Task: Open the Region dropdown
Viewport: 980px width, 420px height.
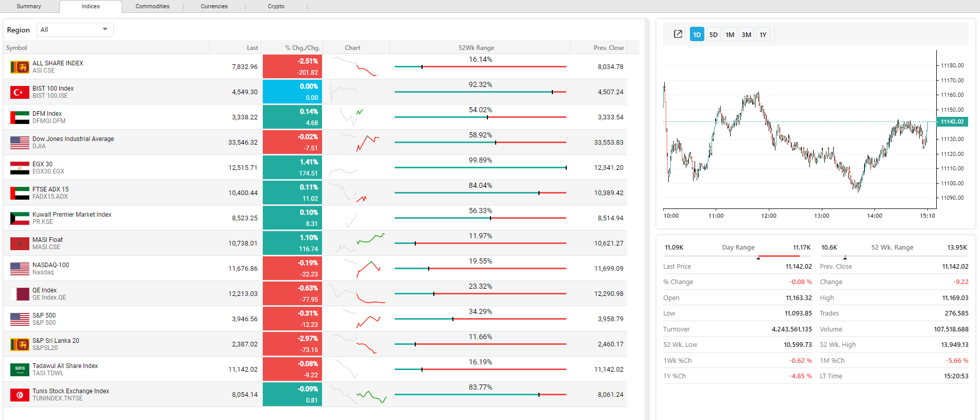Action: click(x=75, y=29)
